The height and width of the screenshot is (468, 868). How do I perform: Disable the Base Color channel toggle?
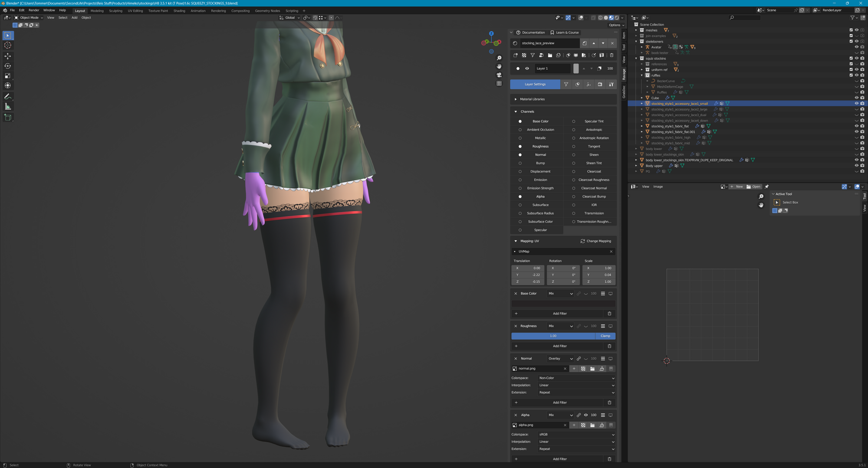tap(520, 121)
